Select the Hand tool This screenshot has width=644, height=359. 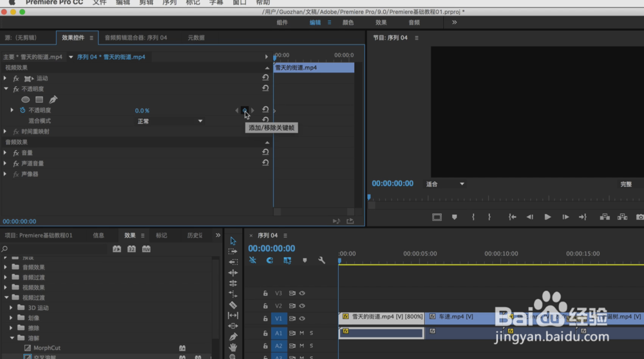233,347
